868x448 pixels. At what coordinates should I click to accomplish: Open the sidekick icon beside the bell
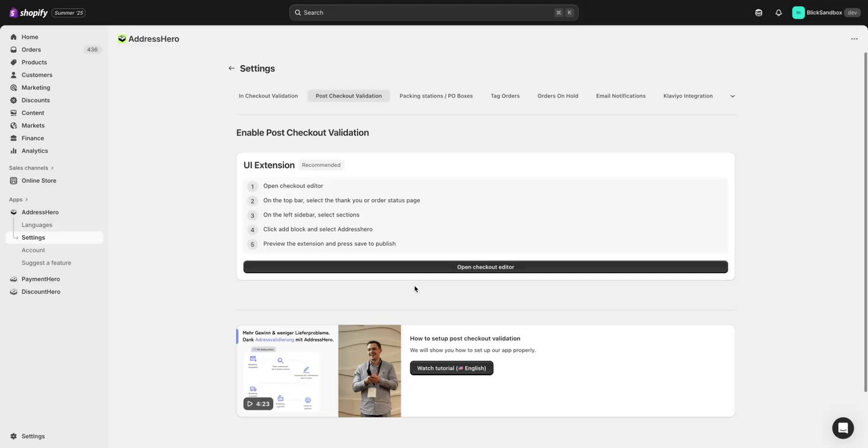(x=758, y=12)
